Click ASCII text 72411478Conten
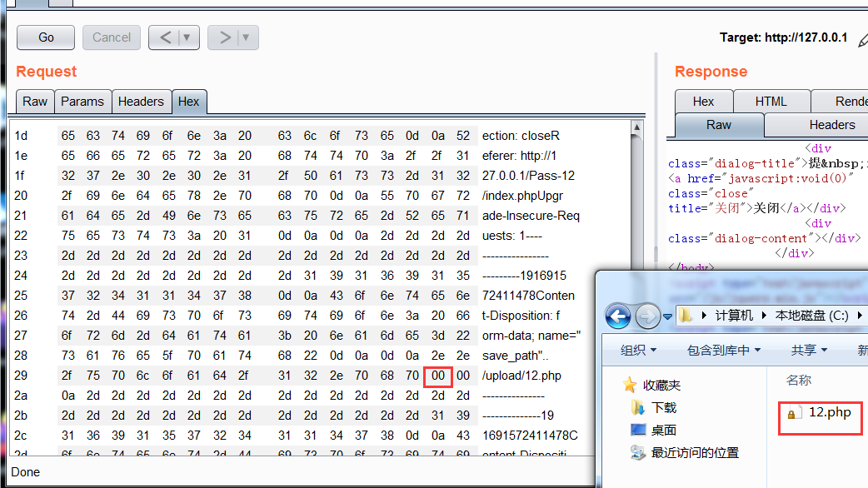Viewport: 868px width, 488px height. click(x=528, y=296)
